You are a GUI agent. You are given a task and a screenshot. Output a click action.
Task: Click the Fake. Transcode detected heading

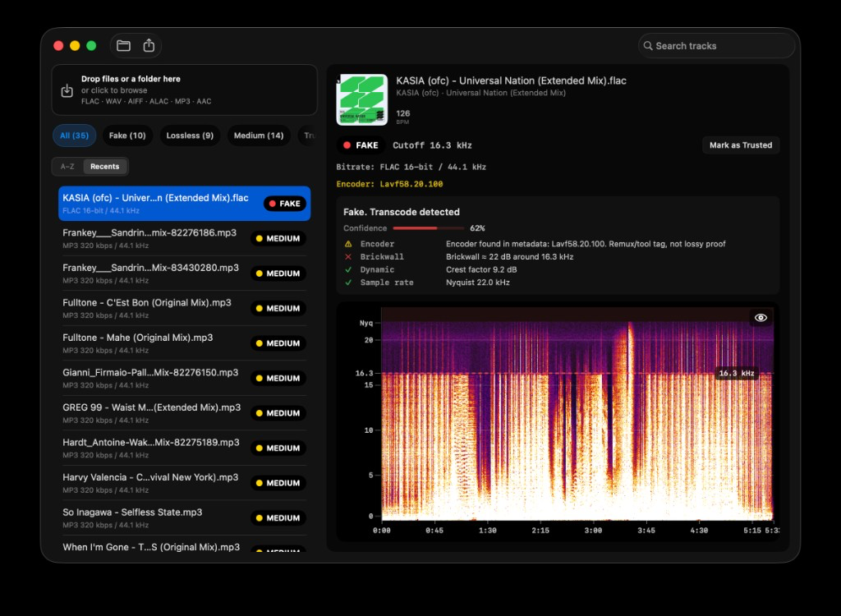(401, 212)
